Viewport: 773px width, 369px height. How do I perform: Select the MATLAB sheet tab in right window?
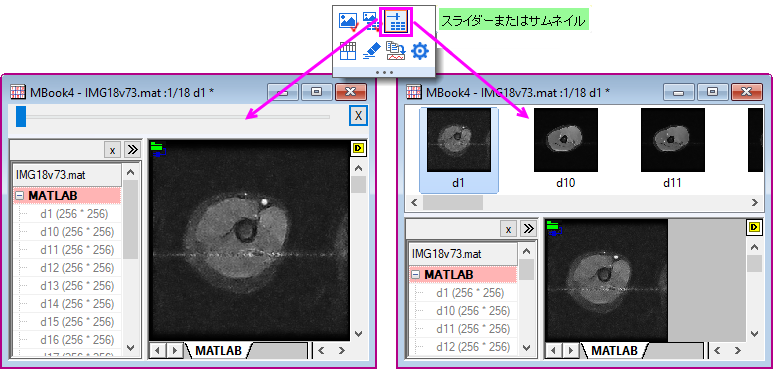click(x=614, y=351)
